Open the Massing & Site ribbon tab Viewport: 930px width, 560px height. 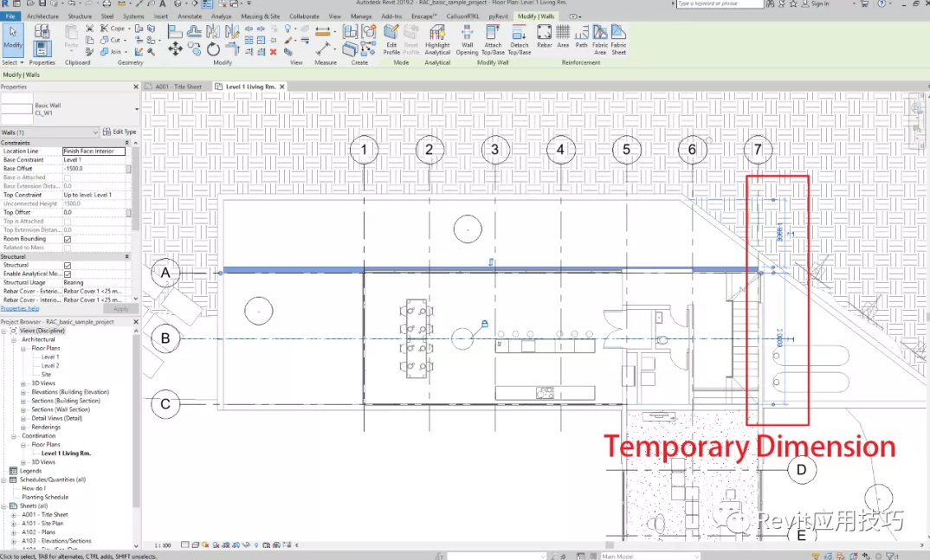[261, 16]
